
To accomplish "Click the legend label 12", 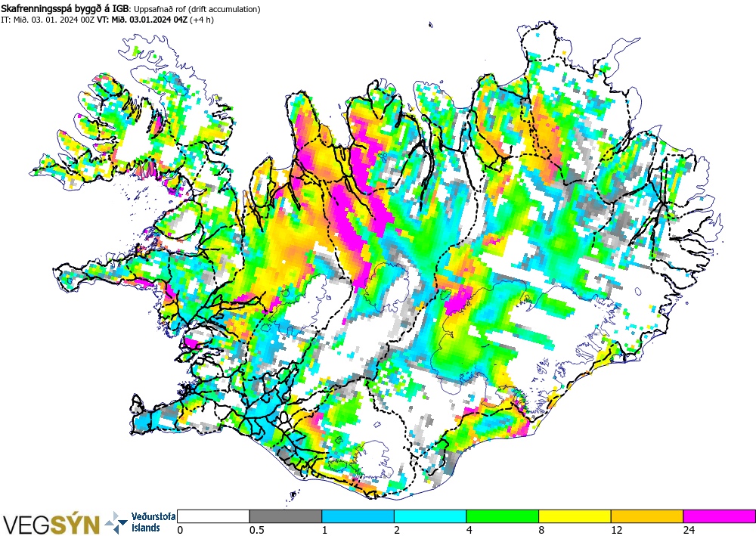I will point(617,530).
